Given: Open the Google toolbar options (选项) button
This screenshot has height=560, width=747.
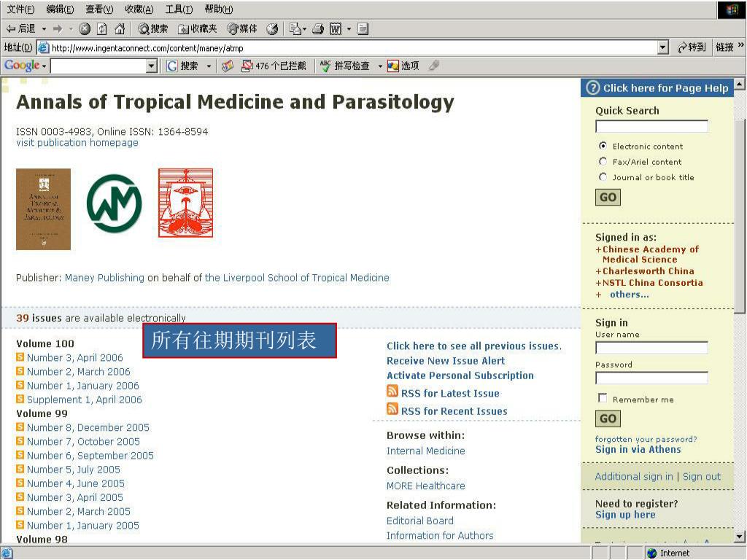Looking at the screenshot, I should 403,66.
